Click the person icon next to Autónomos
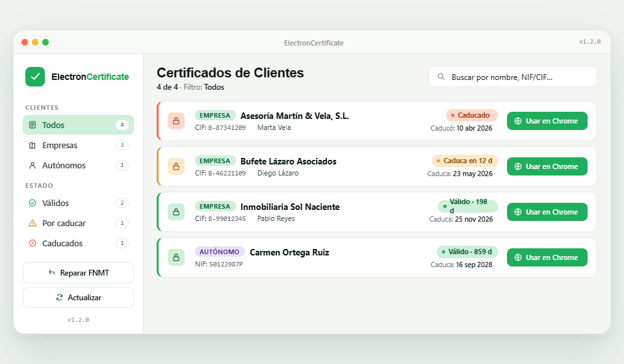This screenshot has height=364, width=624. click(32, 166)
